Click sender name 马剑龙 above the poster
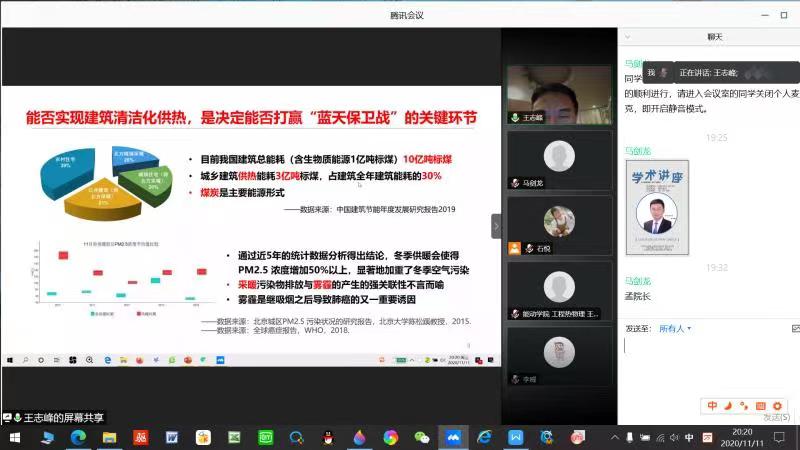The height and width of the screenshot is (450, 800). click(637, 150)
